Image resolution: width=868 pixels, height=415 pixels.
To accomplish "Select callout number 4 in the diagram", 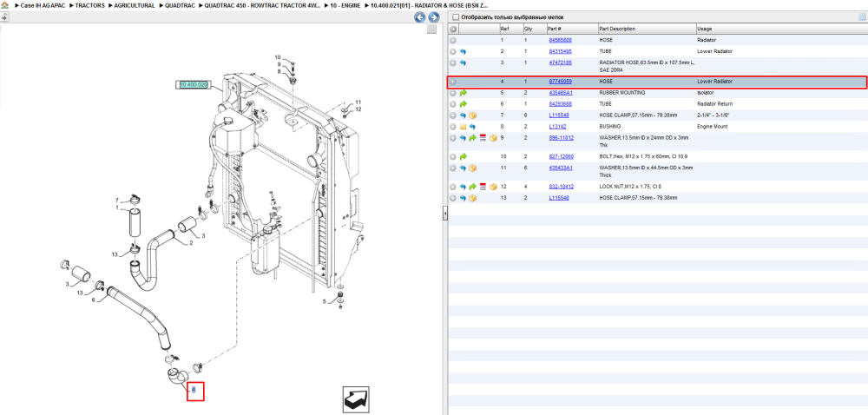I will click(194, 390).
